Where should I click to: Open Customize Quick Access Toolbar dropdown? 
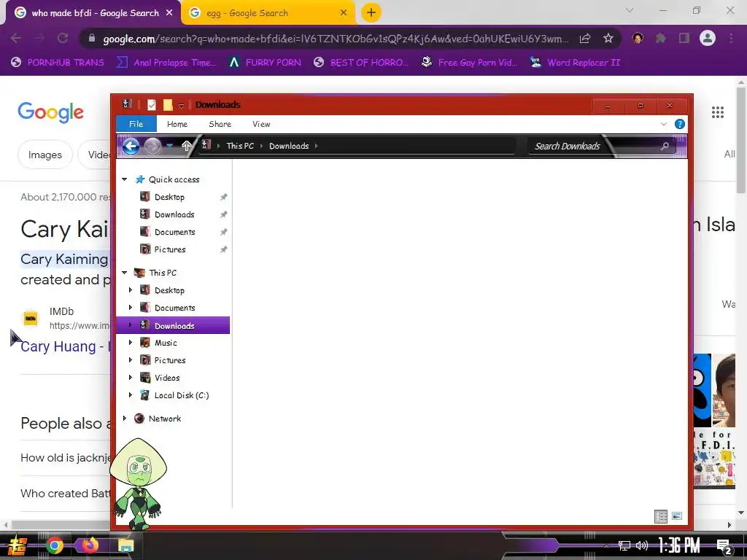181,105
